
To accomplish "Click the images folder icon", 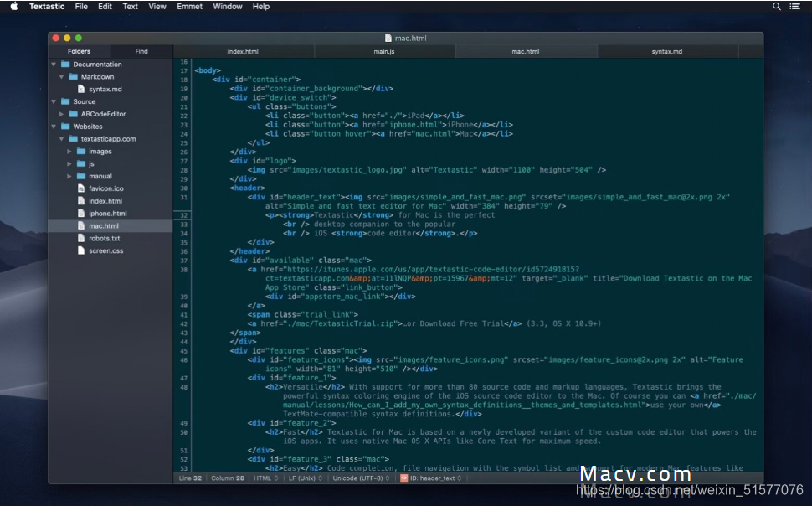I will click(x=81, y=152).
